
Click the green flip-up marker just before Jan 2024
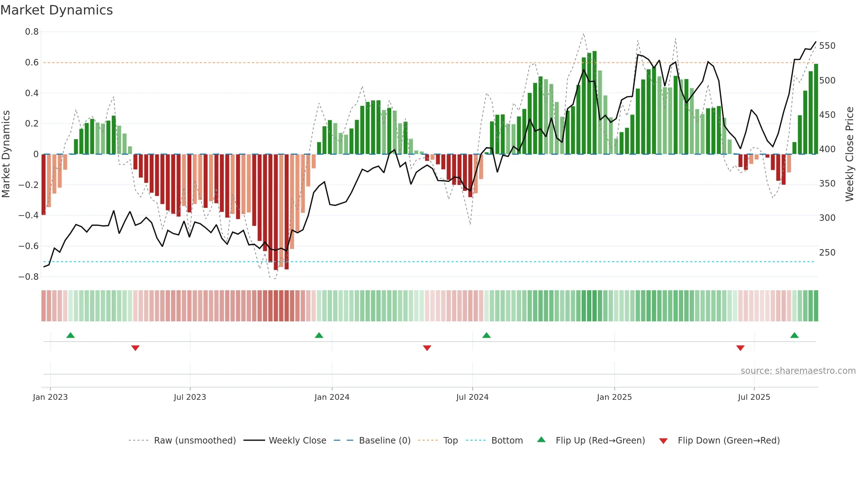319,335
